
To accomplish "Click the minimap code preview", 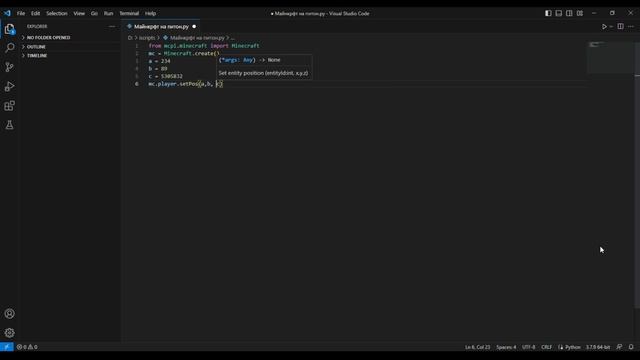I will pos(610,57).
